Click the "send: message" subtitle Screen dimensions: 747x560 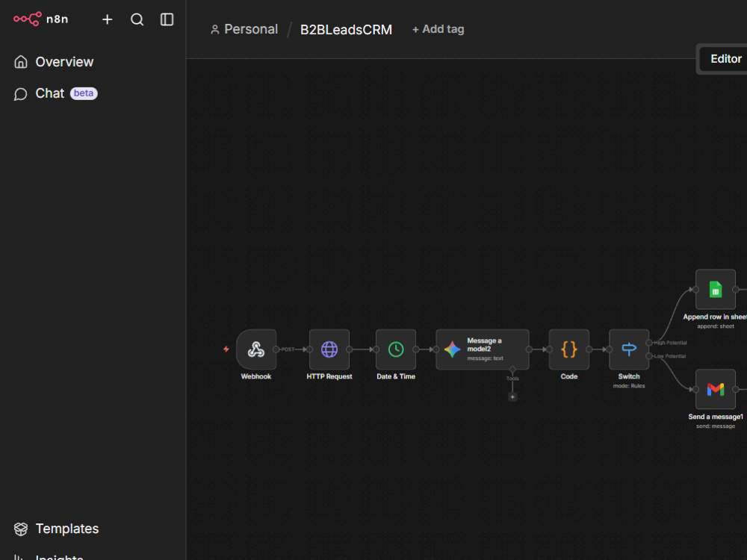716,426
